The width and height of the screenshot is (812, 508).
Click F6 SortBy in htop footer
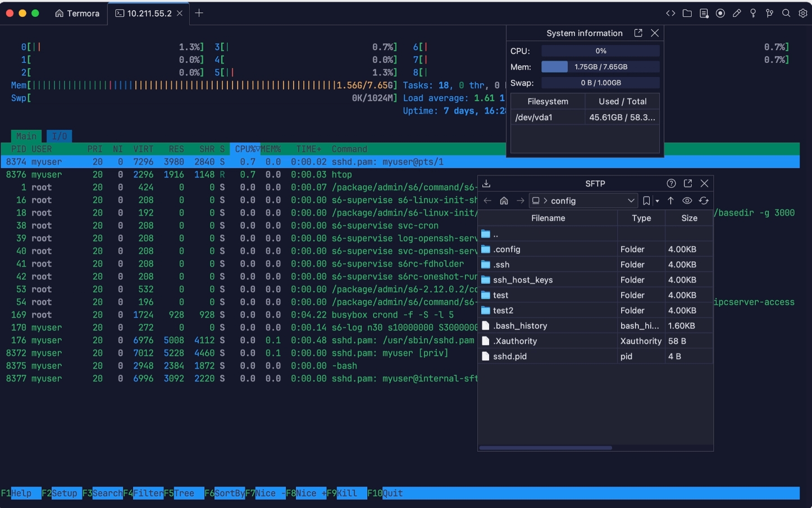coord(225,493)
